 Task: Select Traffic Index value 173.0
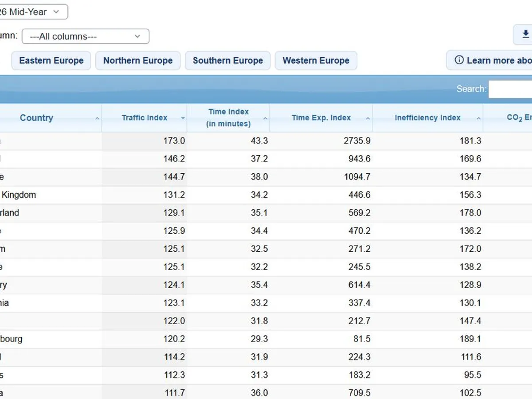pos(174,141)
